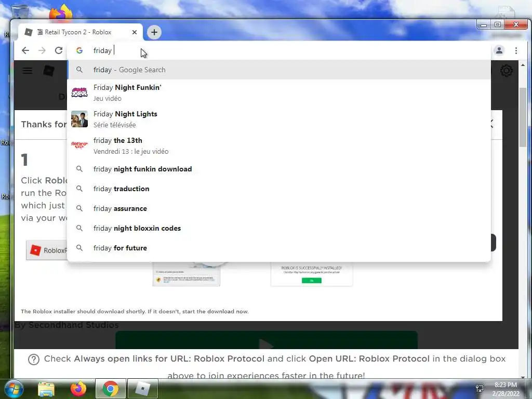532x399 pixels.
Task: Select 'friday night funkin download' suggestion
Action: click(x=279, y=169)
